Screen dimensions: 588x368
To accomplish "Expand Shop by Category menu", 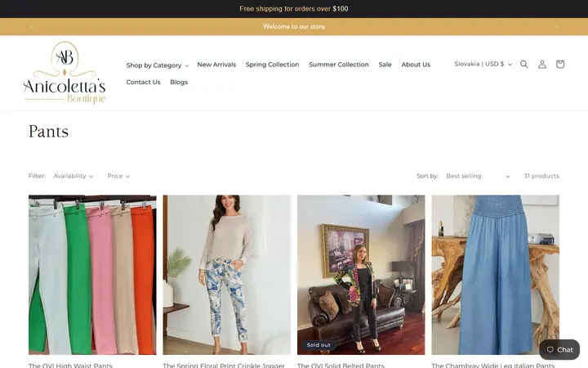I will [x=157, y=65].
